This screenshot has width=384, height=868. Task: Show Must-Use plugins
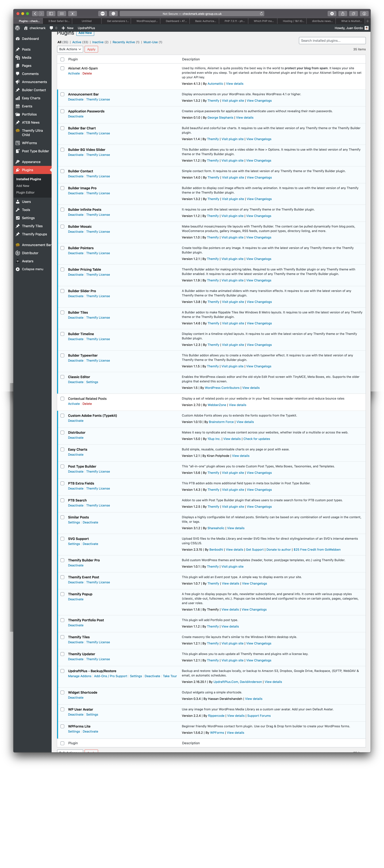[x=153, y=42]
